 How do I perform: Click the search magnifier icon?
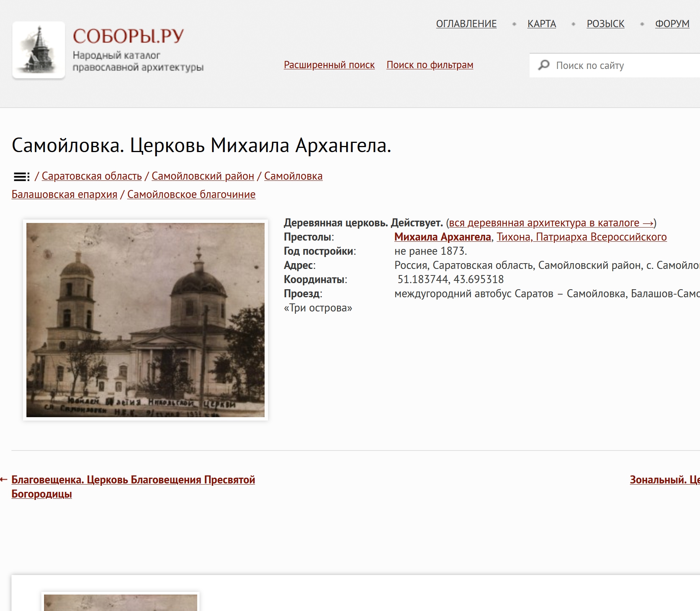[x=544, y=65]
